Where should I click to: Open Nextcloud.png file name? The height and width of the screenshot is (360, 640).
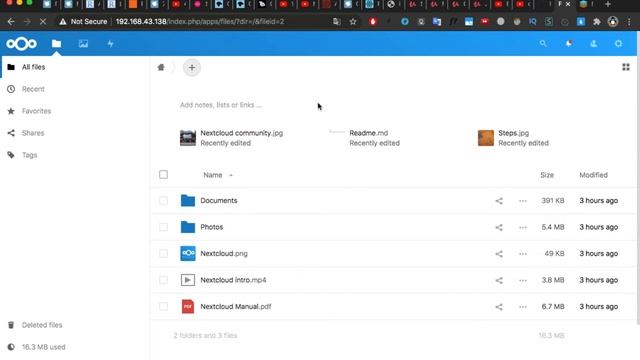(224, 253)
